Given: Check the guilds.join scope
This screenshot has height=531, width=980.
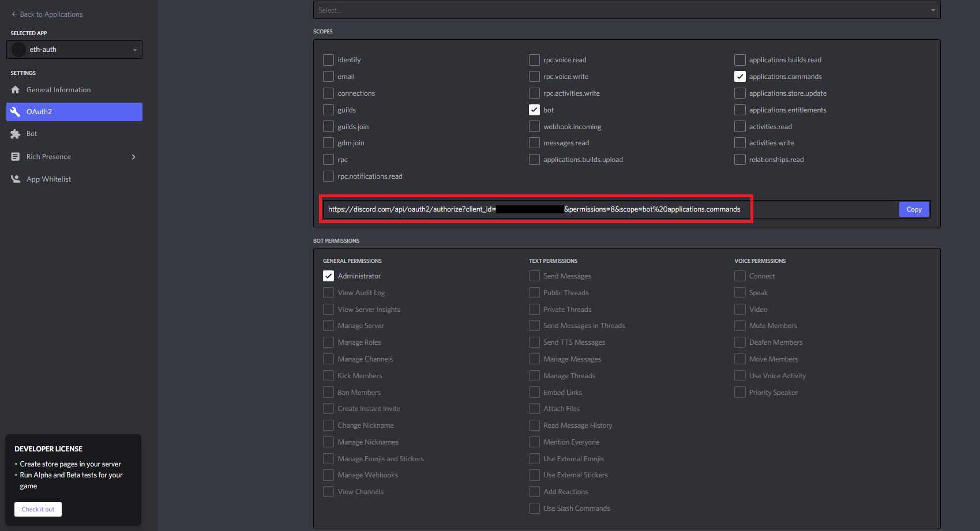Looking at the screenshot, I should click(328, 126).
